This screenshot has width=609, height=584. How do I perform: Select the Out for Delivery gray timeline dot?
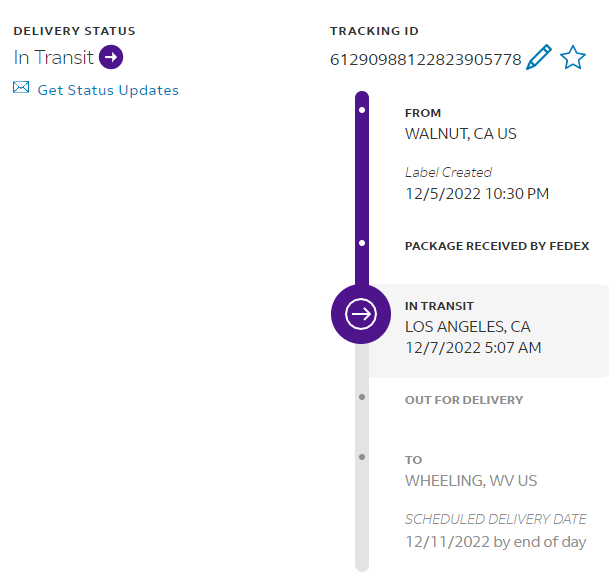pyautogui.click(x=361, y=397)
